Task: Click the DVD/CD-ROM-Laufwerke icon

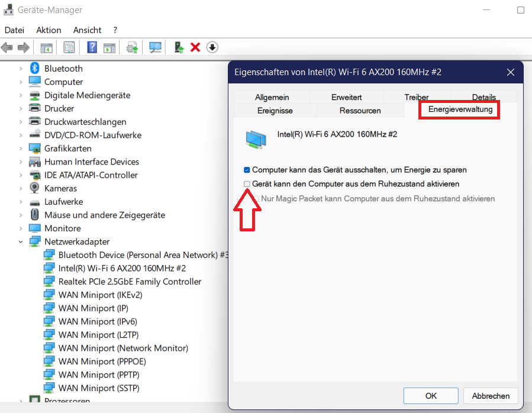Action: pyautogui.click(x=34, y=134)
